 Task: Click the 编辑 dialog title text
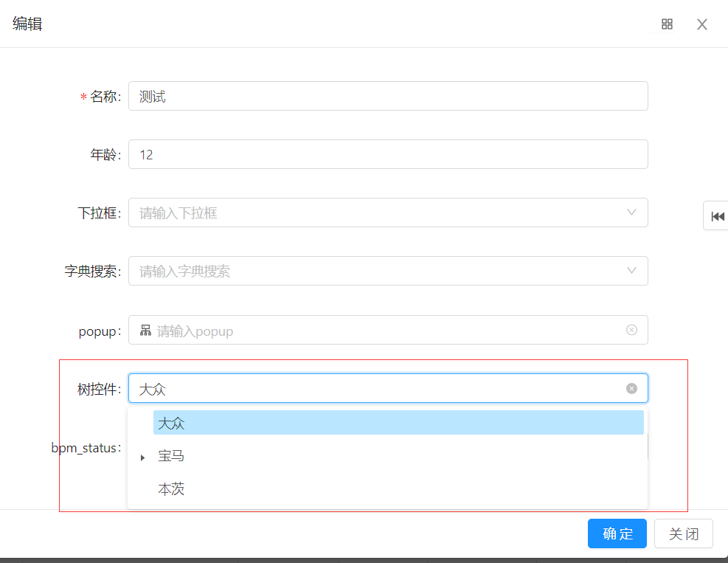tap(27, 24)
